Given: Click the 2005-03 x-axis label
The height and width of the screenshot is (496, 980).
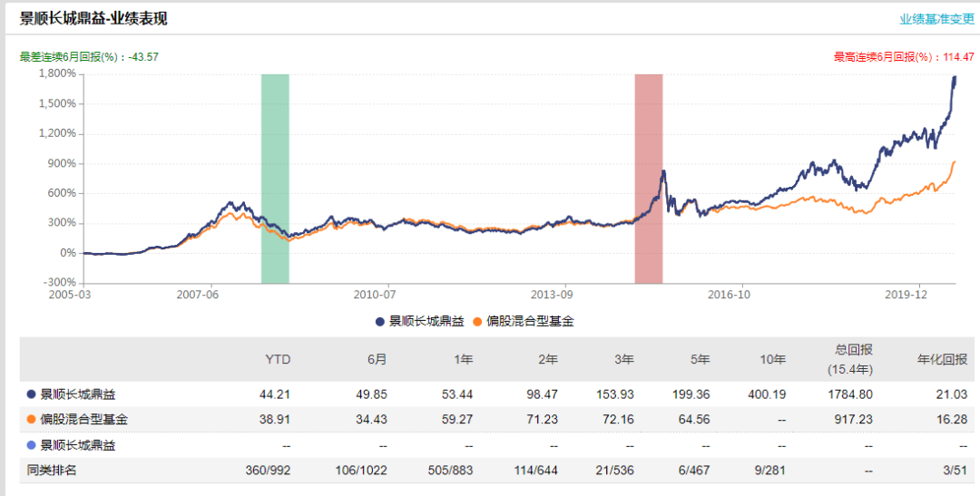Looking at the screenshot, I should 70,294.
